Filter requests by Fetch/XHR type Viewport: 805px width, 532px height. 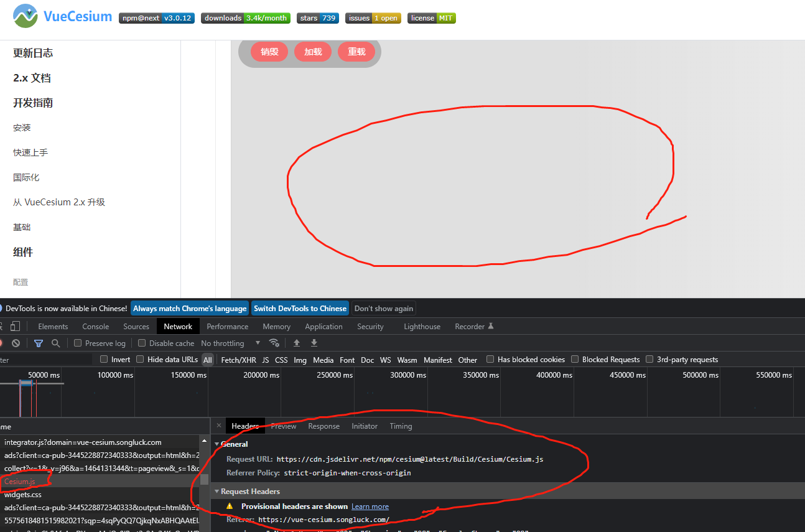[238, 360]
